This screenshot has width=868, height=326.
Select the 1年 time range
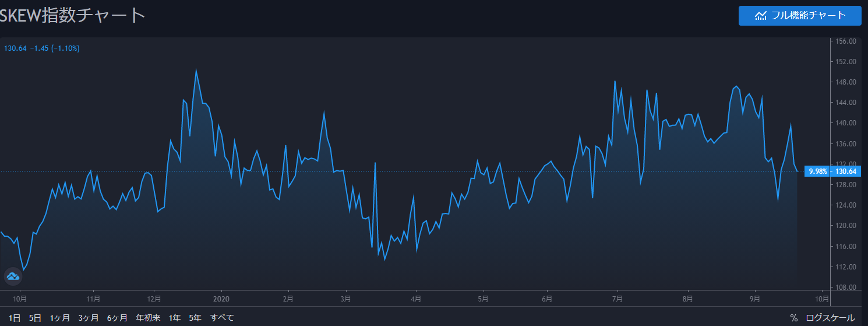pos(175,318)
